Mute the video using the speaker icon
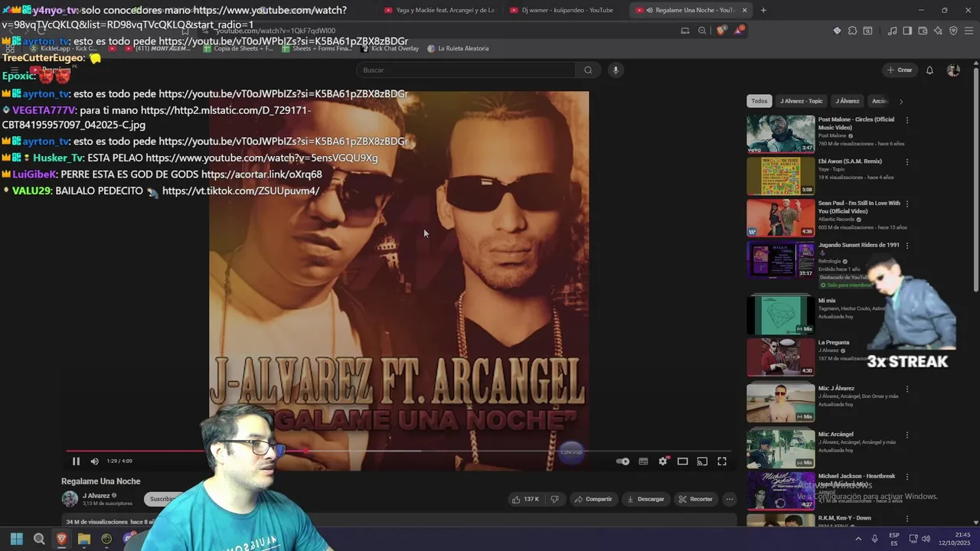The height and width of the screenshot is (551, 980). tap(94, 461)
